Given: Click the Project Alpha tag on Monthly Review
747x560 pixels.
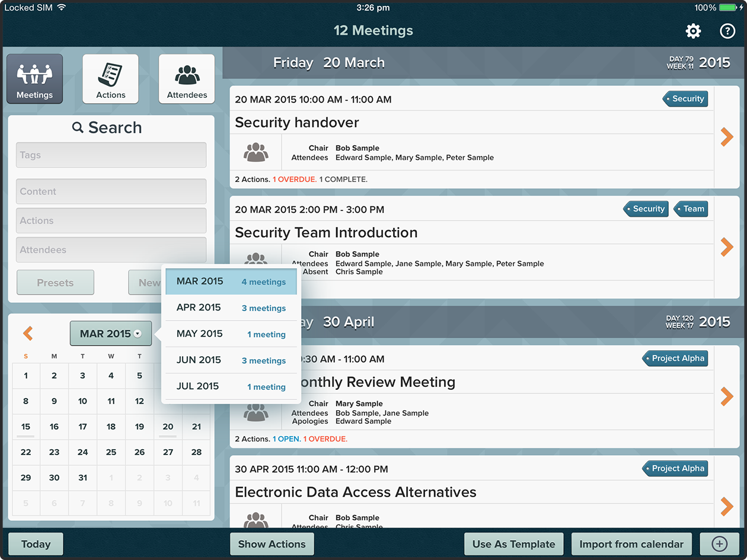Looking at the screenshot, I should [x=675, y=359].
